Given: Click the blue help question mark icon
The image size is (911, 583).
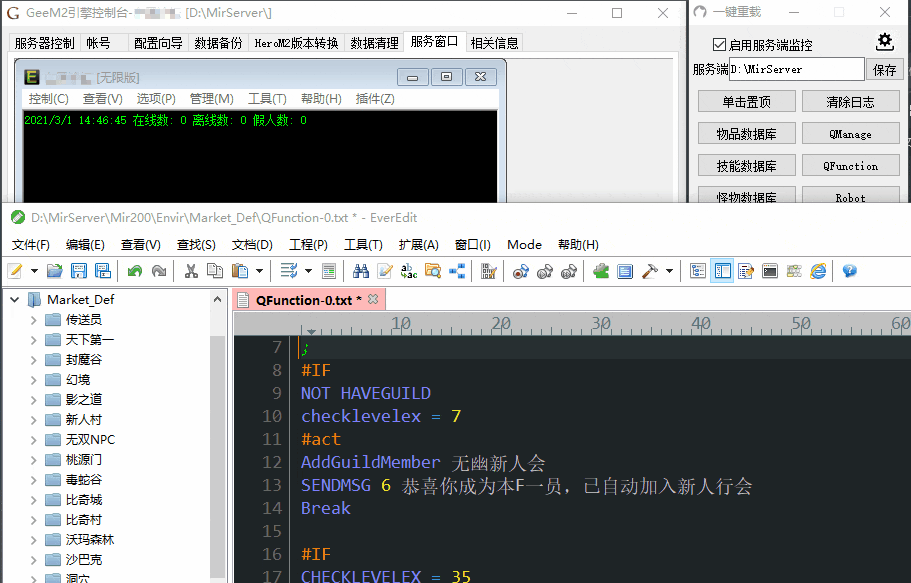Looking at the screenshot, I should pyautogui.click(x=849, y=271).
